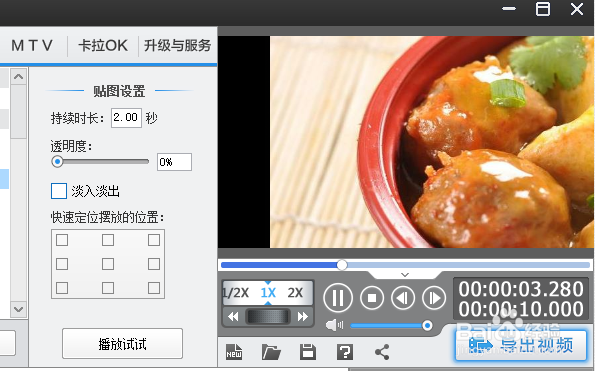Position sticker at middle-left checkbox

click(62, 264)
